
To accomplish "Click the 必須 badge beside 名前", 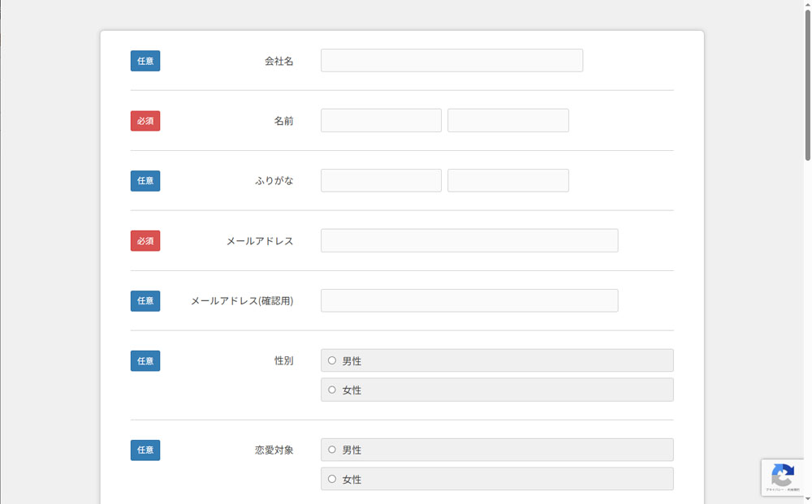I will click(145, 121).
